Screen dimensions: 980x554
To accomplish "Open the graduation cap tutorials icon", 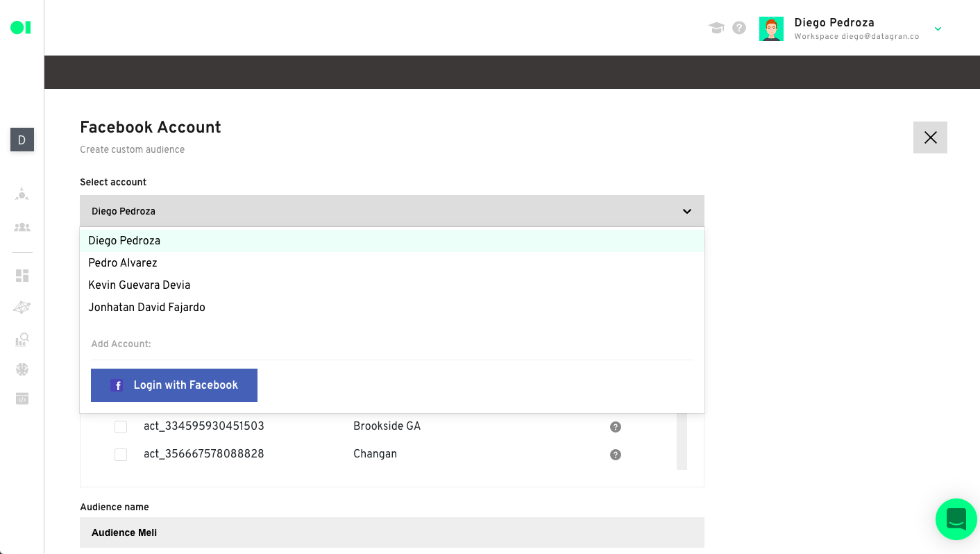I will pyautogui.click(x=716, y=28).
